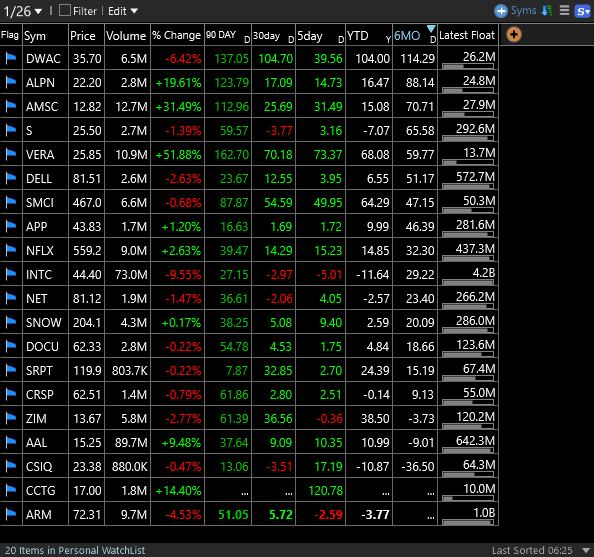Click the blue S dropdown icon
Screen dimensions: 594x557
(583, 11)
